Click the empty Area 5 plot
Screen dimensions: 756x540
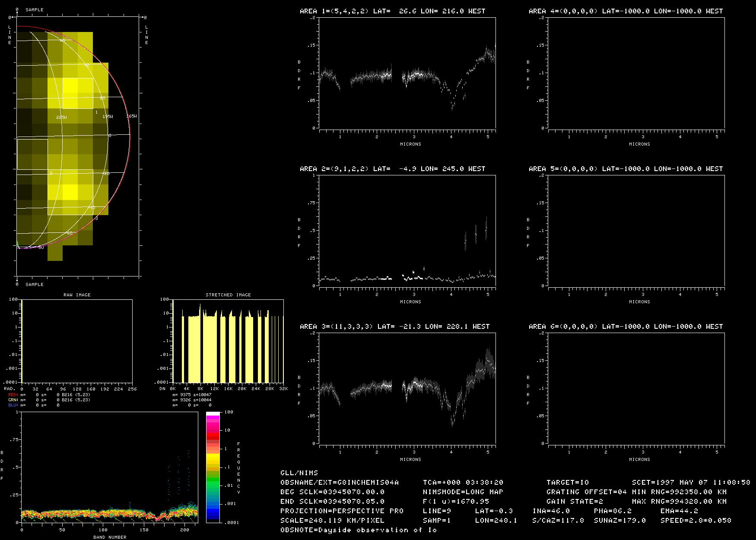pyautogui.click(x=636, y=230)
